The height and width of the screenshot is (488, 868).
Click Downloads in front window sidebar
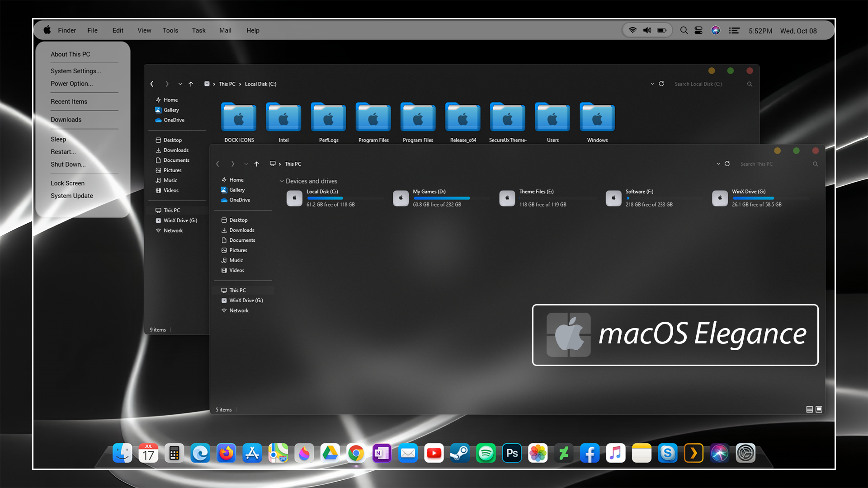tap(241, 230)
